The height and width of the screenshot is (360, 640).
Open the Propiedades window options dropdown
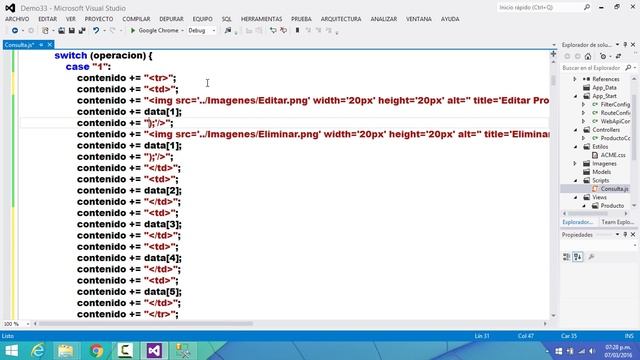(x=618, y=235)
